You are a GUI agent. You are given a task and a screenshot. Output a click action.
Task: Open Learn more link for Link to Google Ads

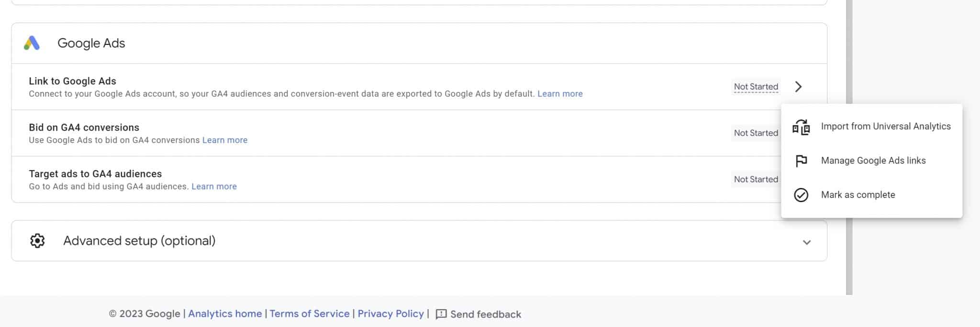tap(560, 94)
